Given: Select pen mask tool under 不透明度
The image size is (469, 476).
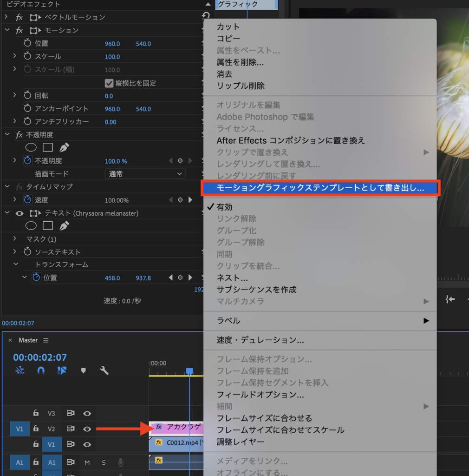Looking at the screenshot, I should pyautogui.click(x=64, y=147).
